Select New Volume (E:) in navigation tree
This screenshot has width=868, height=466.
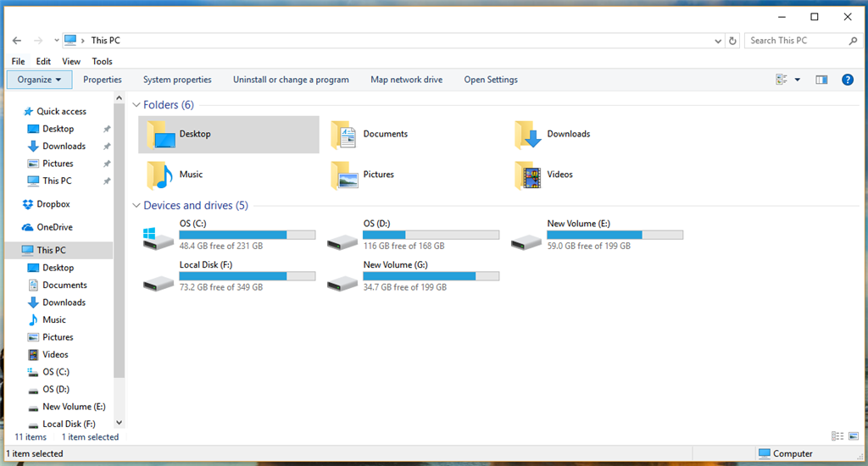click(74, 407)
